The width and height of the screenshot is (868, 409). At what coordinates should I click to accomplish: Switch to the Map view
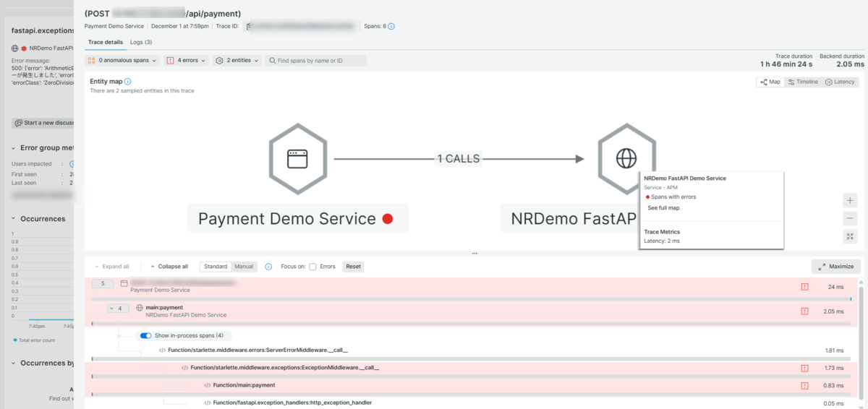pyautogui.click(x=770, y=82)
